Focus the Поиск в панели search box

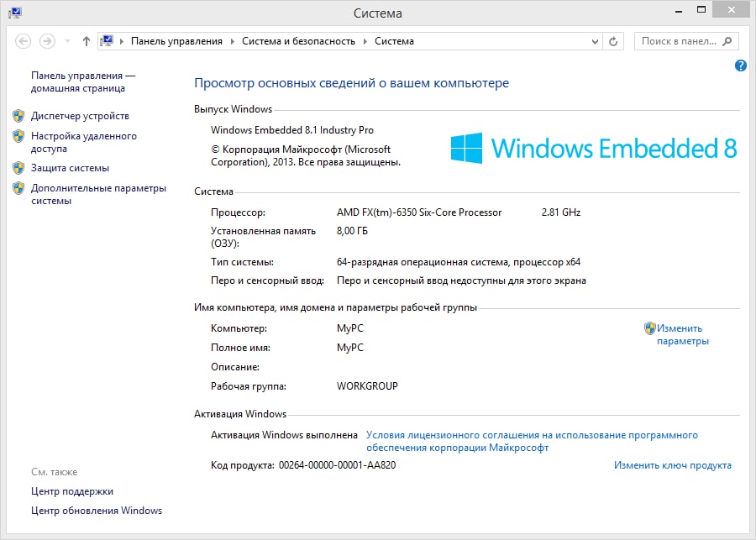pos(686,41)
